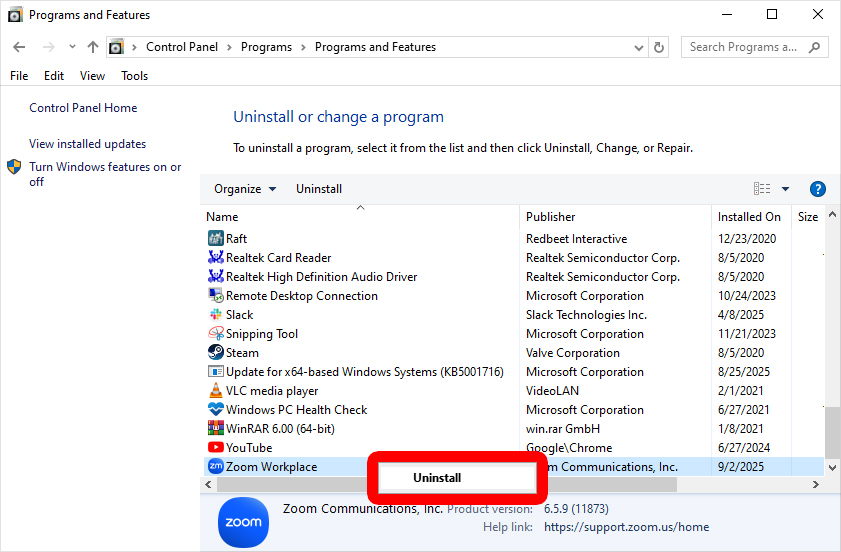The image size is (841, 552).
Task: Click the VLC media player cone icon
Action: [216, 391]
